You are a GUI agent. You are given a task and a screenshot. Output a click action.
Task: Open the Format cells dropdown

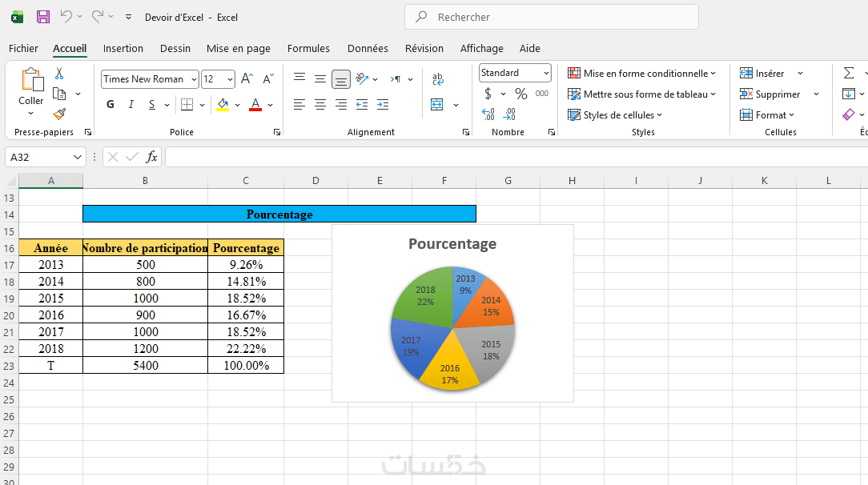click(767, 115)
